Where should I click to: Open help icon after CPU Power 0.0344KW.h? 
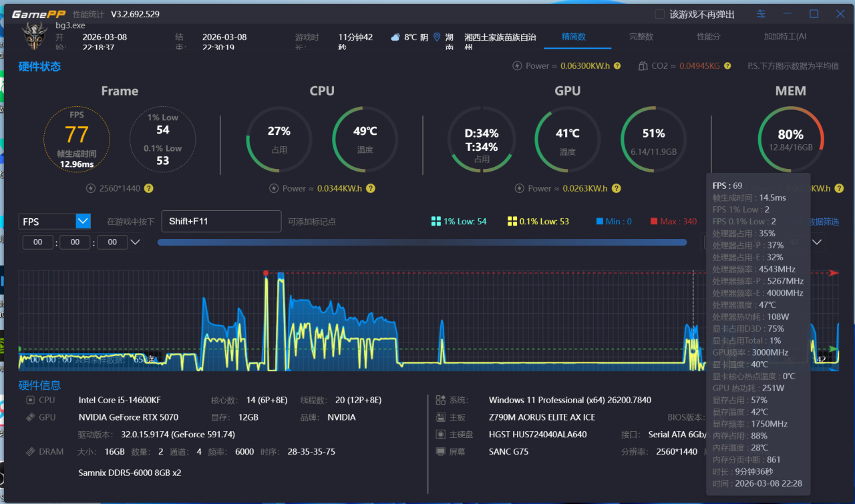370,188
